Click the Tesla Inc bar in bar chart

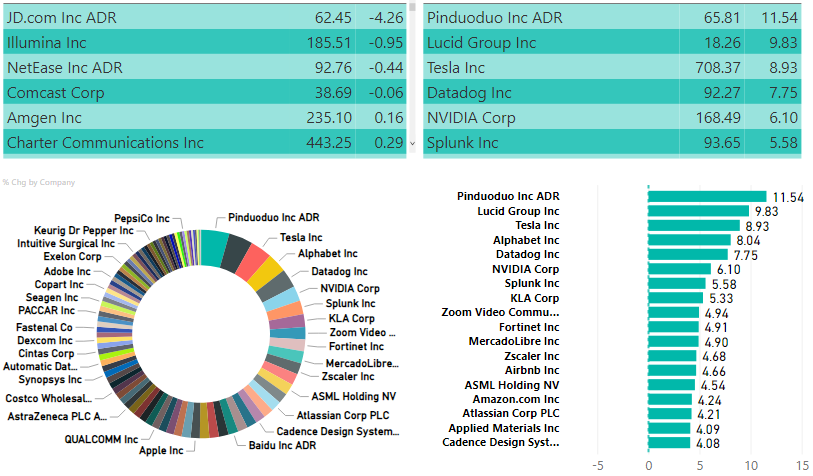(694, 226)
